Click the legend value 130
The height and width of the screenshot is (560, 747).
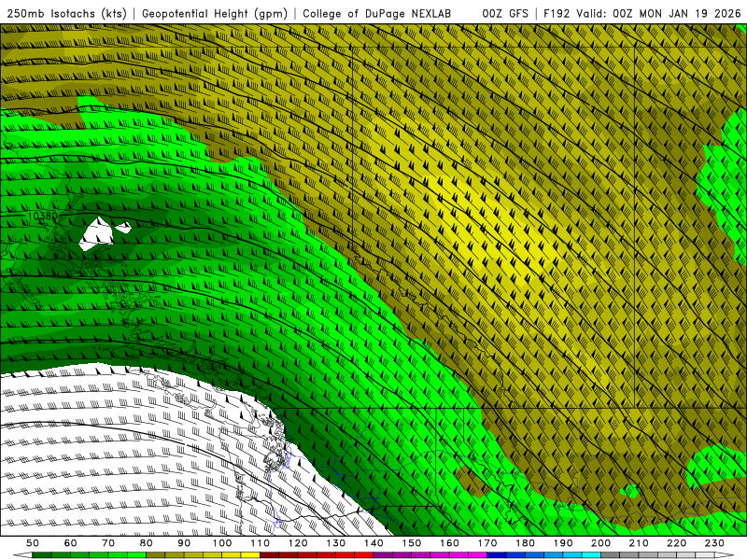[x=336, y=543]
